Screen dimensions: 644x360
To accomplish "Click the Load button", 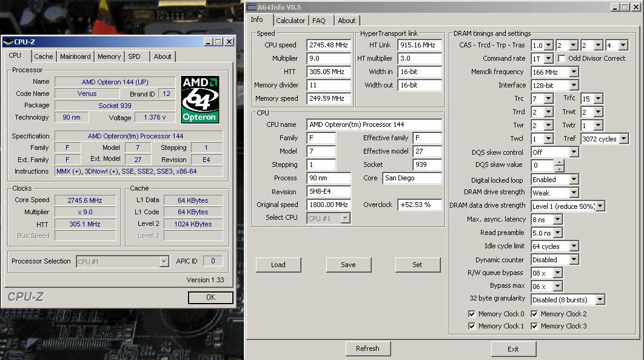I will pos(278,265).
